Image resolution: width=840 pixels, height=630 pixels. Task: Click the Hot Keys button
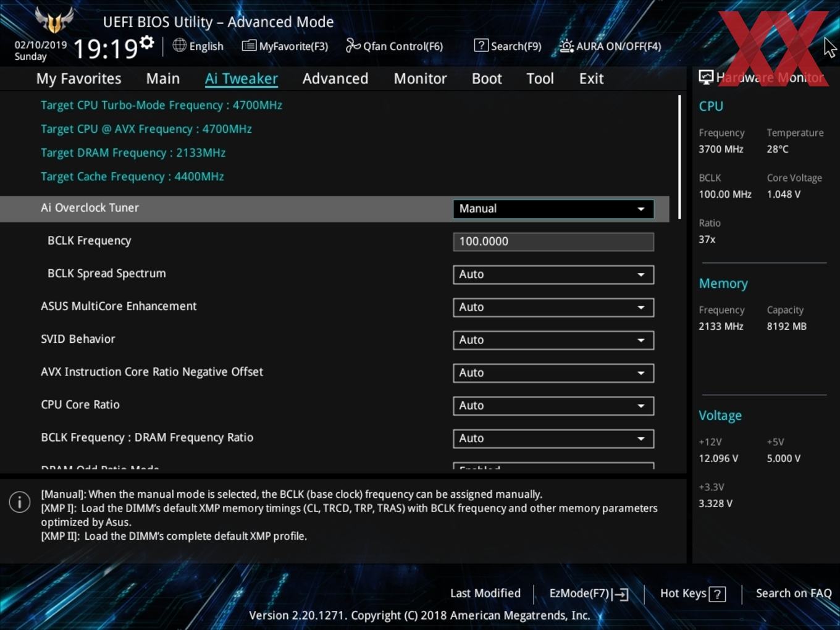692,594
